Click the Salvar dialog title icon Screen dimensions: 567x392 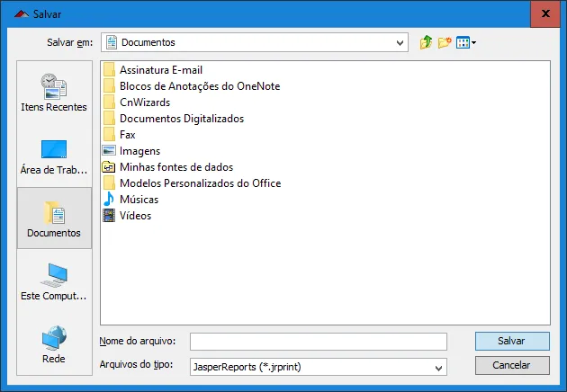(x=22, y=14)
